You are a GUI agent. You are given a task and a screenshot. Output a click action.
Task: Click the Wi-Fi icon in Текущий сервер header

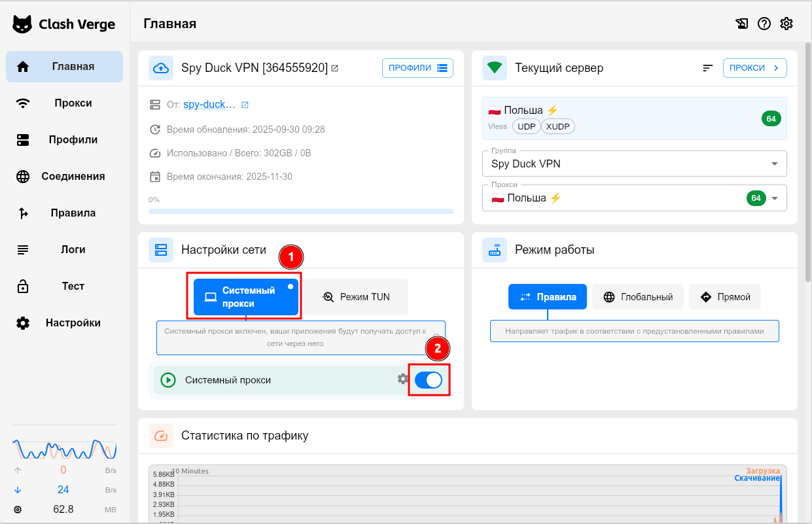[494, 68]
